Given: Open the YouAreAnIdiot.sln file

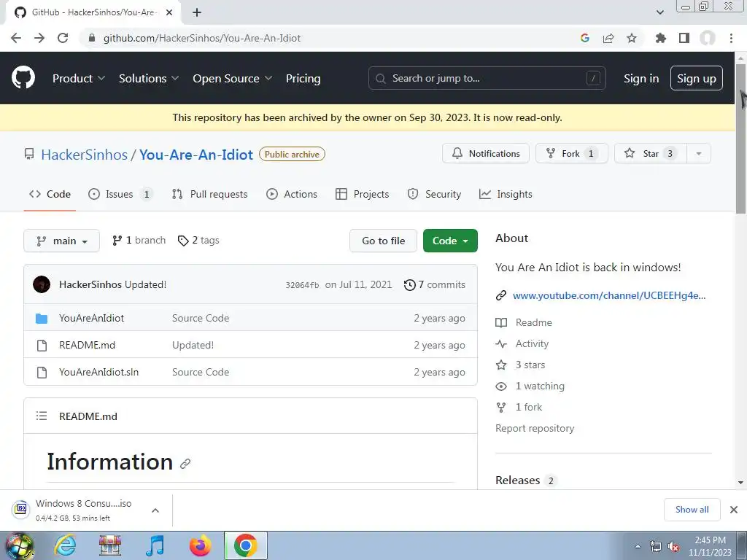Looking at the screenshot, I should tap(98, 372).
